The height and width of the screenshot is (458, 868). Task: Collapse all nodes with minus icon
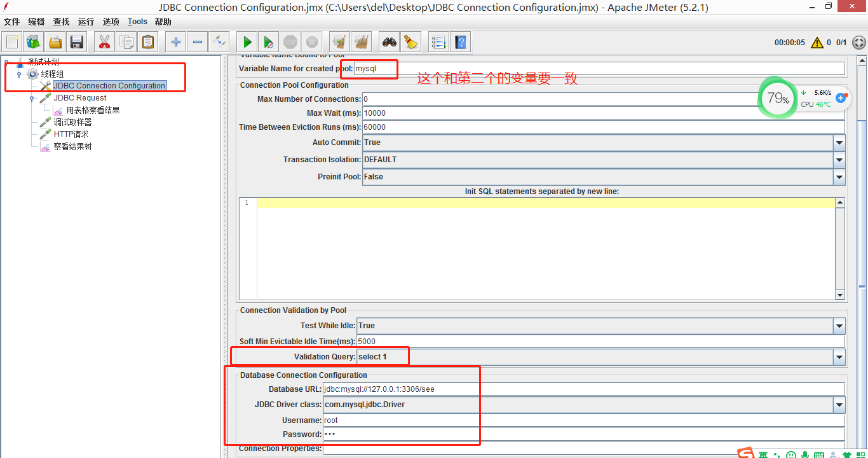tap(198, 43)
